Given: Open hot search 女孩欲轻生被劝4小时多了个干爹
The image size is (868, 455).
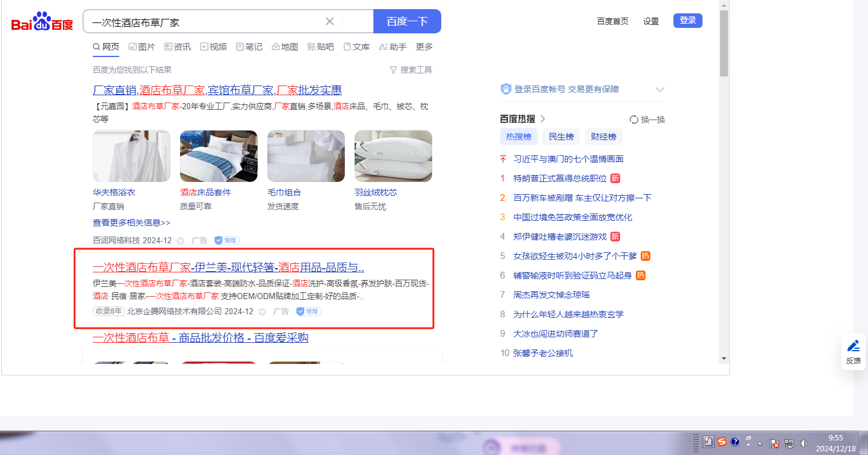Looking at the screenshot, I should pos(575,256).
